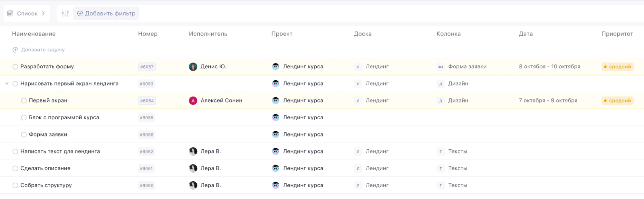Click board badge Л in Собрать структуру row
644x199 pixels.
click(x=358, y=185)
